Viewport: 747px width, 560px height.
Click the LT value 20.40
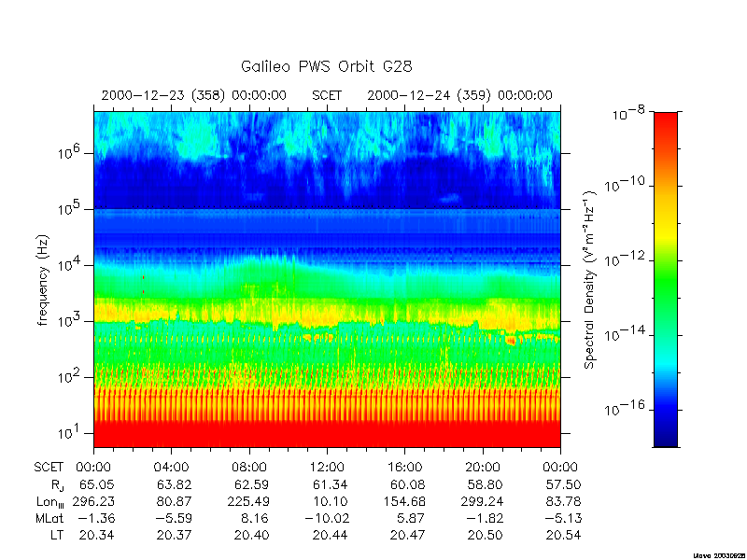point(251,535)
